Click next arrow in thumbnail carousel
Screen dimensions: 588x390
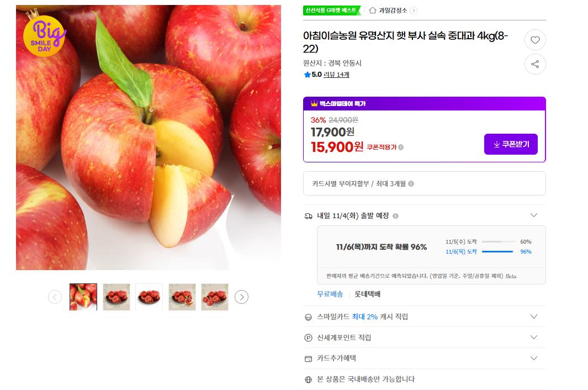241,297
